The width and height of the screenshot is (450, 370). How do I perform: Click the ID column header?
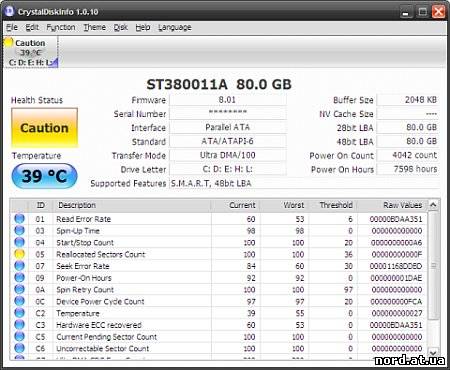[x=40, y=205]
